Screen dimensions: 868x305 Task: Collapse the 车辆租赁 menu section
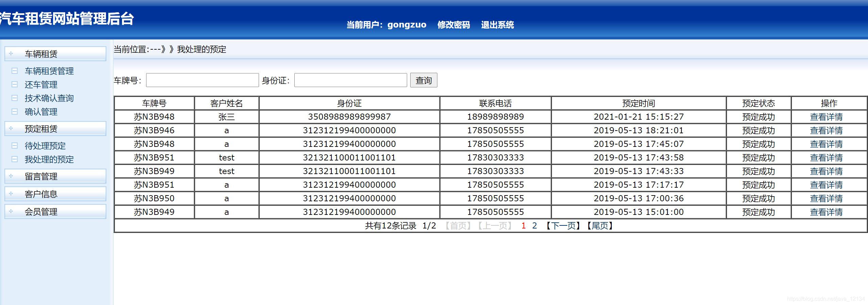[55, 54]
